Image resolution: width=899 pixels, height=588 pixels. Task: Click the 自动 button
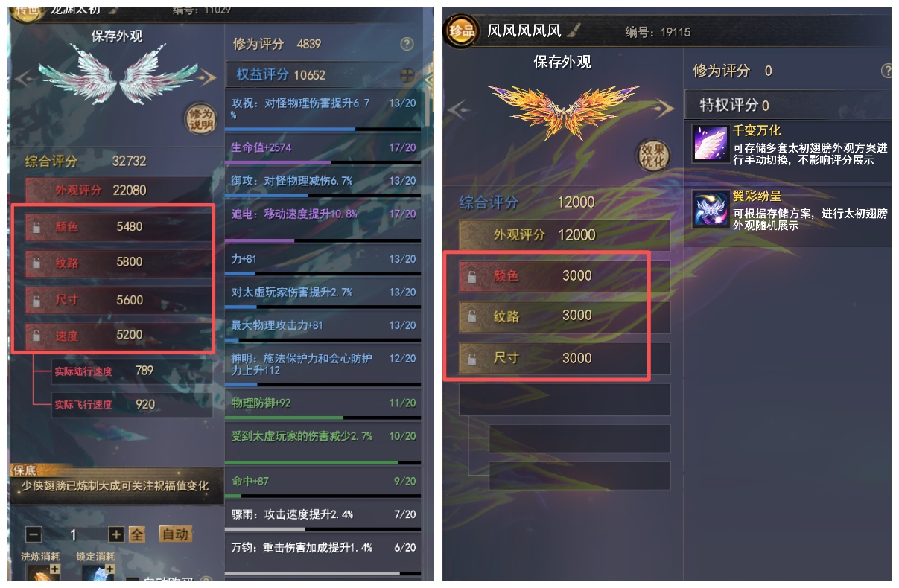pyautogui.click(x=175, y=534)
